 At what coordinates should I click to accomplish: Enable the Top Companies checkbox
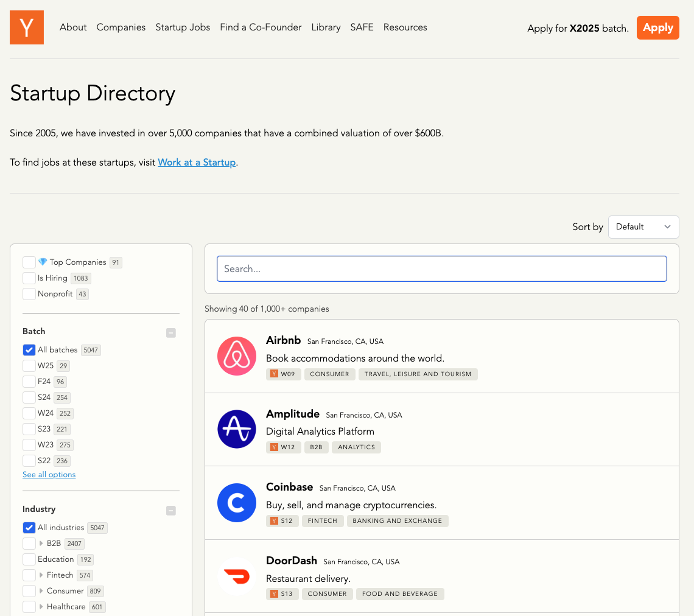coord(29,262)
